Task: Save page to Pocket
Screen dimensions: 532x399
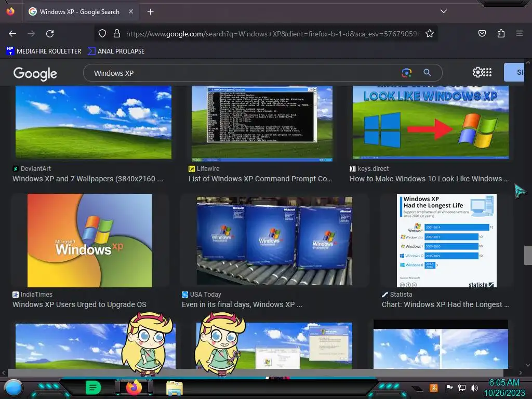Action: point(482,33)
